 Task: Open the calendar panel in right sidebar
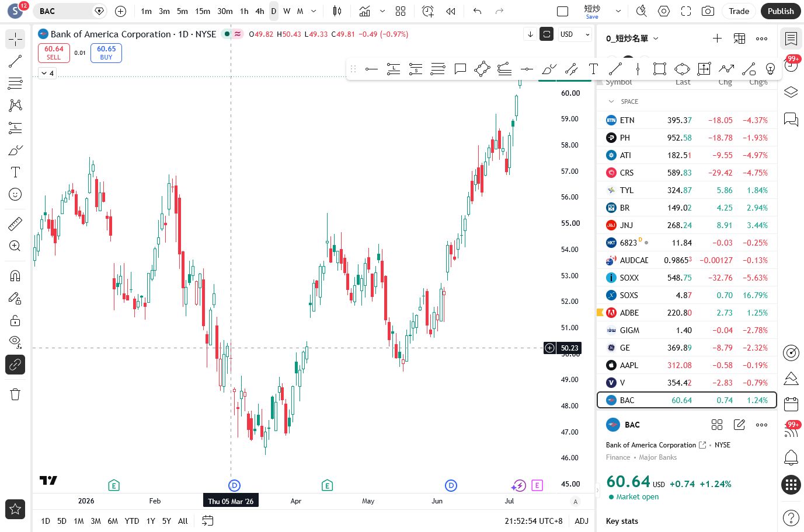coord(791,404)
